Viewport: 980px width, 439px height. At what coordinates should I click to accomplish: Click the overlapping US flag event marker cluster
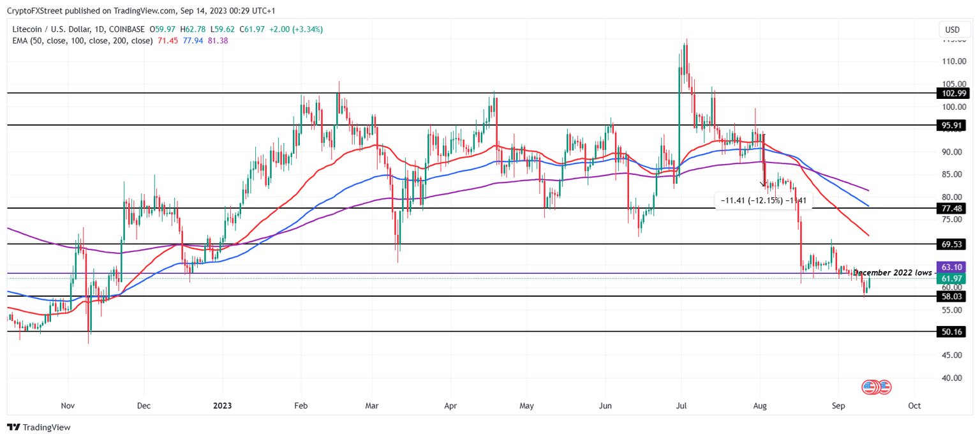tap(875, 387)
